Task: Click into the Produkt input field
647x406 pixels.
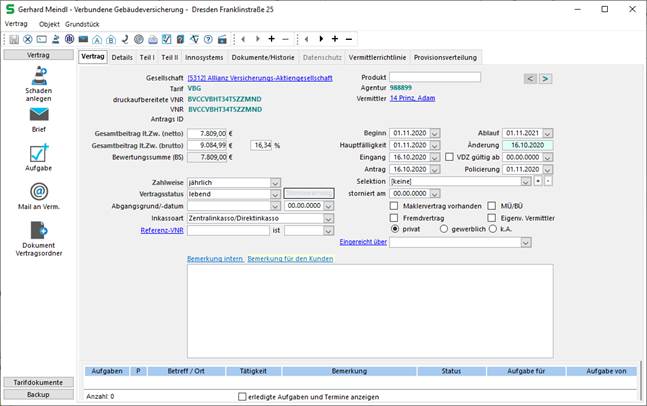Action: [435, 77]
